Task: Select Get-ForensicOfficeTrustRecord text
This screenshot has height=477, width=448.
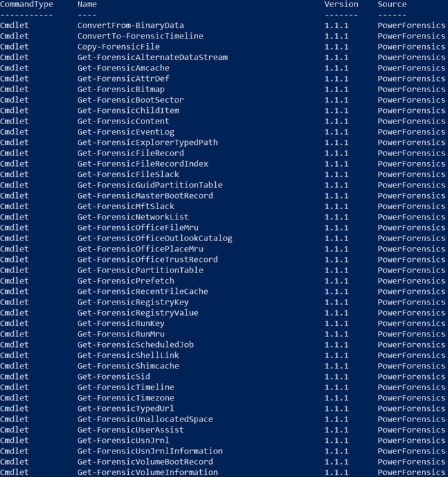Action: [x=147, y=260]
